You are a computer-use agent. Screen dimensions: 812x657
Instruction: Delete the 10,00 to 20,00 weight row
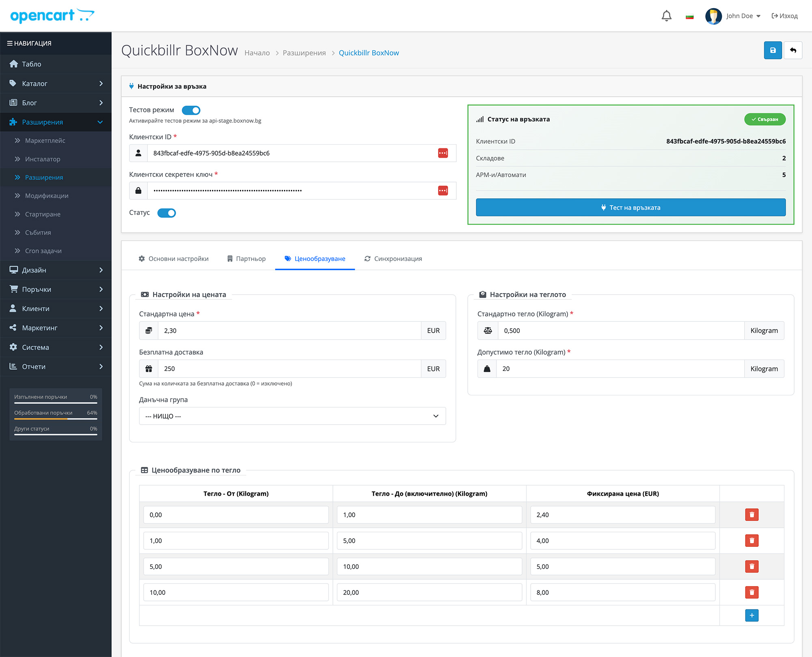[x=752, y=592]
